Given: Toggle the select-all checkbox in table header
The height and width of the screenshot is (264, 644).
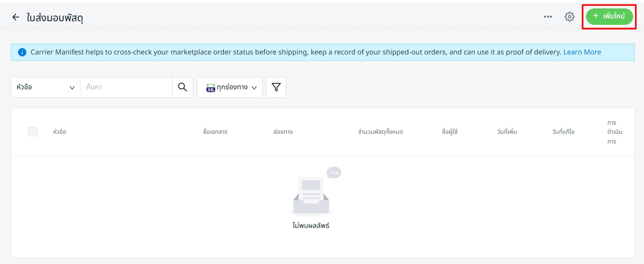Looking at the screenshot, I should pyautogui.click(x=33, y=132).
